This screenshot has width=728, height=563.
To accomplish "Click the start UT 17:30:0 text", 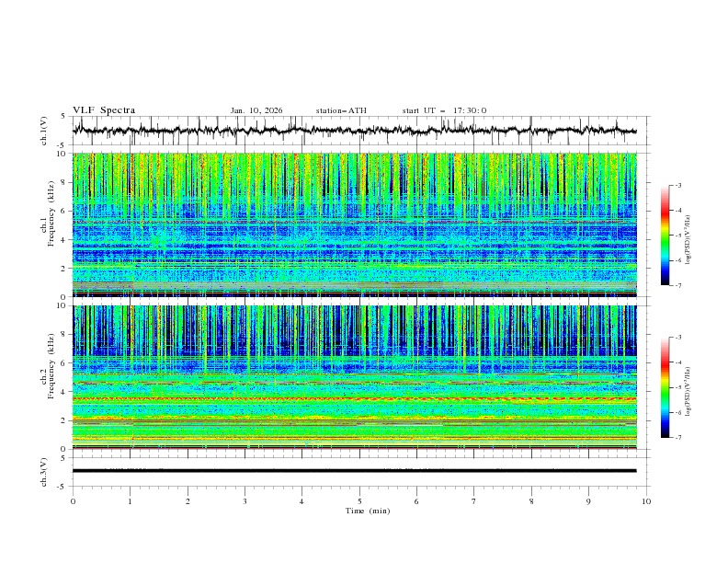I will pos(444,110).
